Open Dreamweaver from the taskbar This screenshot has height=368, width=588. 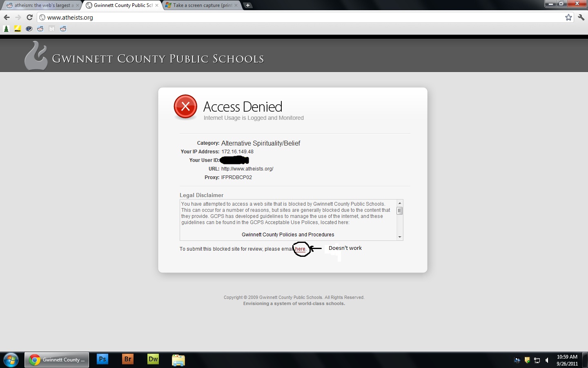[x=153, y=359]
